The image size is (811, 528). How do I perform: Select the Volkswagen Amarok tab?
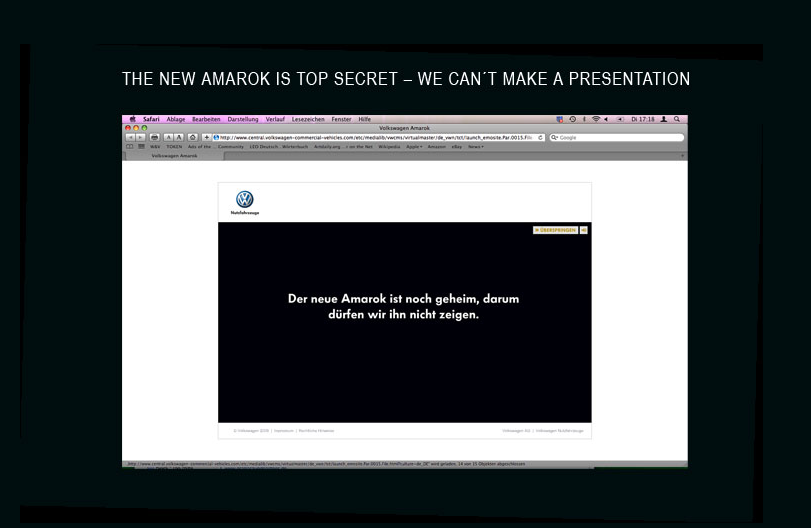174,156
